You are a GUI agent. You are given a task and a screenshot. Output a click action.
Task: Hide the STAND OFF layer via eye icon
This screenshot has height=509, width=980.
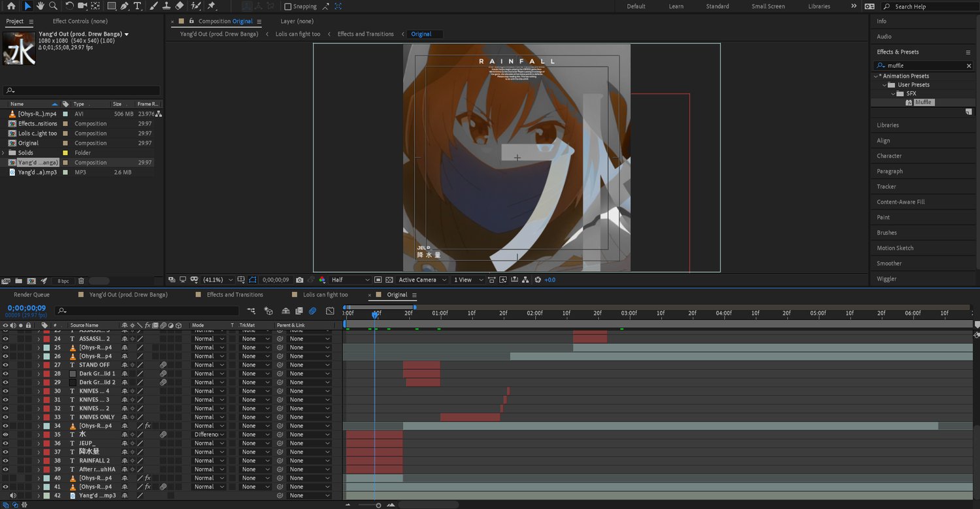click(5, 365)
